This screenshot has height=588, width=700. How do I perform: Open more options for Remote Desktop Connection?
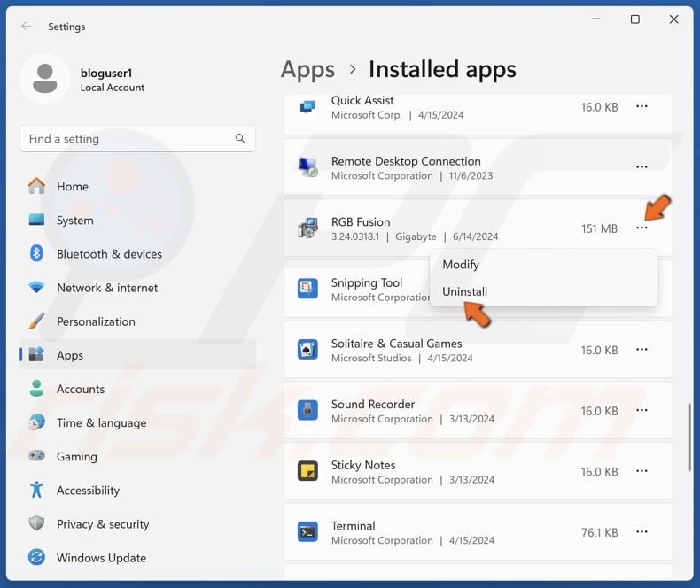[642, 166]
